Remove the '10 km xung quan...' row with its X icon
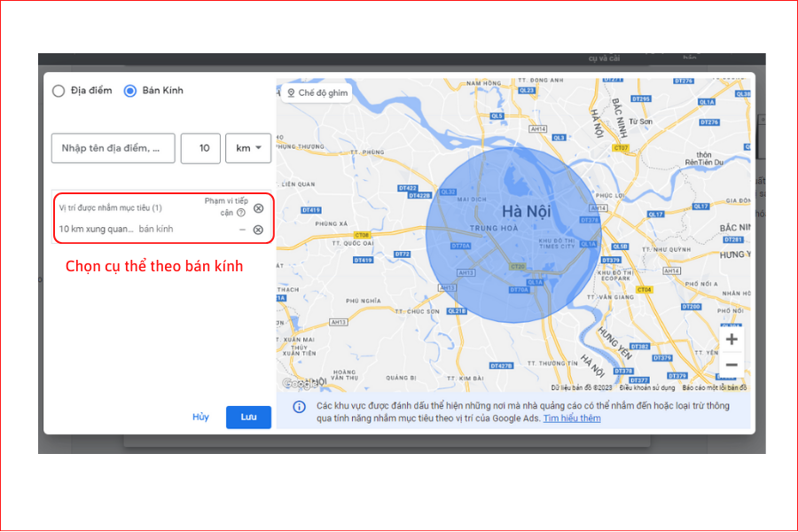Viewport: 798px width, 532px height. tap(258, 230)
